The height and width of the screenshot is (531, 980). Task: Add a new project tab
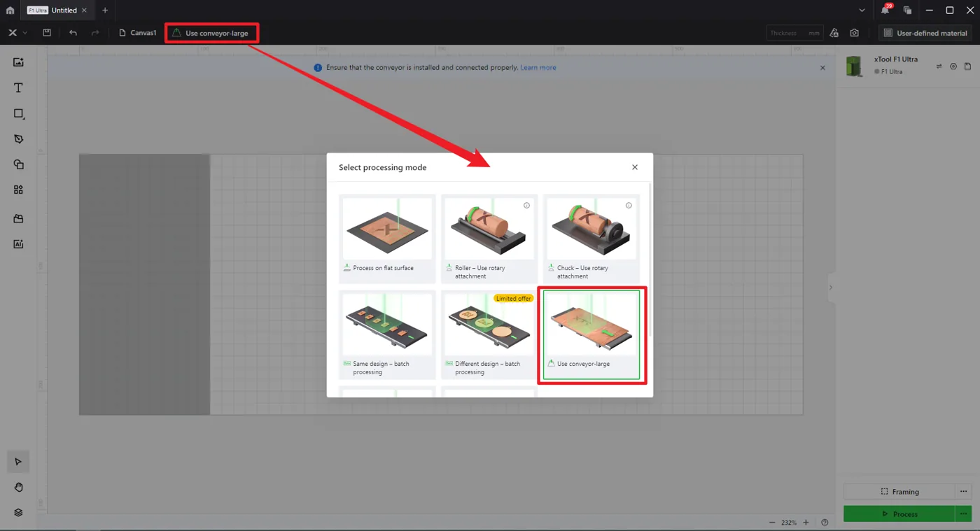(x=105, y=10)
